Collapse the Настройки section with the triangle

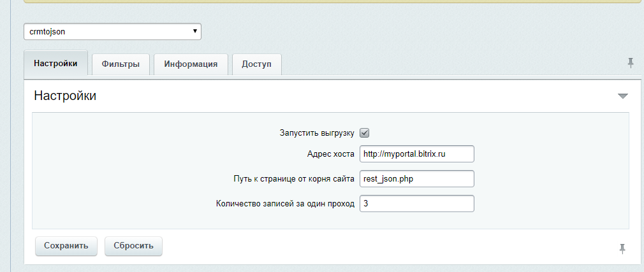click(x=623, y=96)
